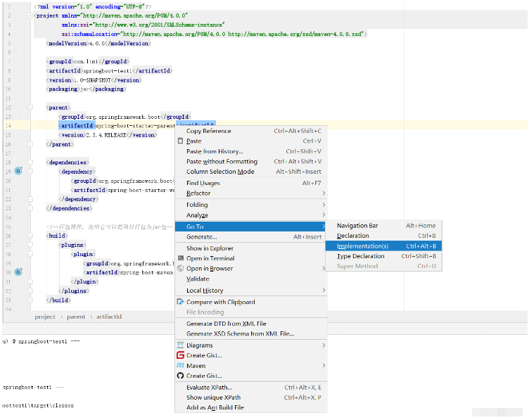This screenshot has height=420, width=529.
Task: Open the Go To submenu
Action: [x=251, y=227]
